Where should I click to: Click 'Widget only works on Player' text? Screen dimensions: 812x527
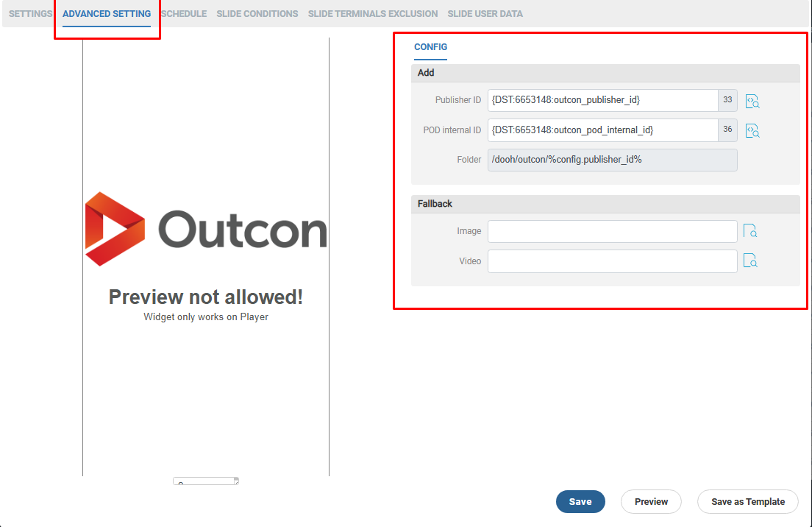point(206,317)
